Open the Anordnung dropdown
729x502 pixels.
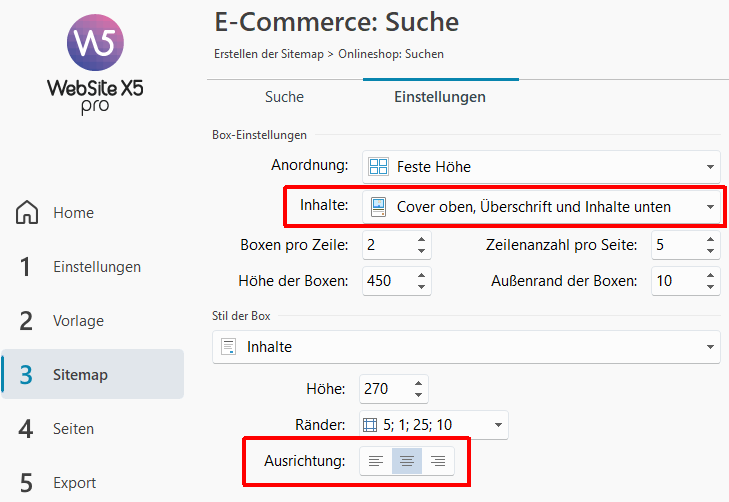tap(709, 167)
